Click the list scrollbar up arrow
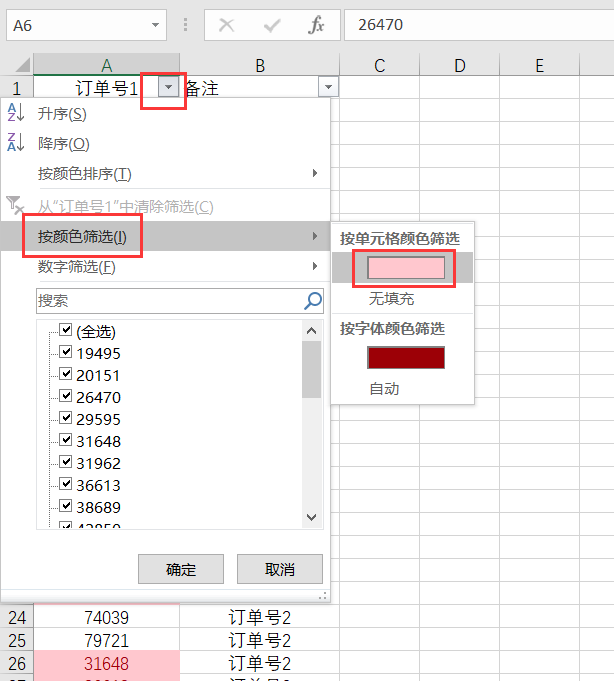The image size is (614, 681). (x=311, y=331)
